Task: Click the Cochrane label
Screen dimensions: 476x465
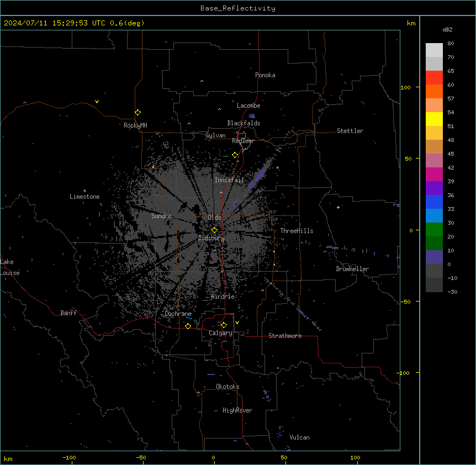Action: [178, 314]
